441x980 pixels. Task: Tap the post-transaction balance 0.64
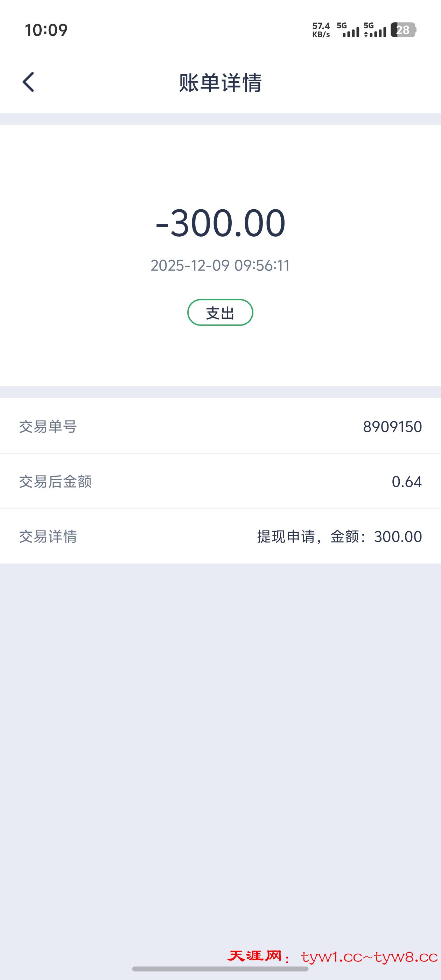click(x=406, y=482)
